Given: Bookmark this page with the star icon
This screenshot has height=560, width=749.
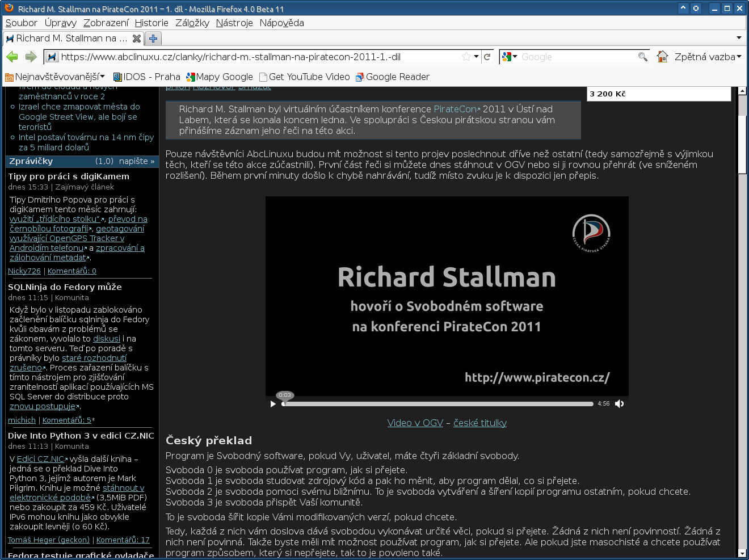Looking at the screenshot, I should tap(466, 57).
